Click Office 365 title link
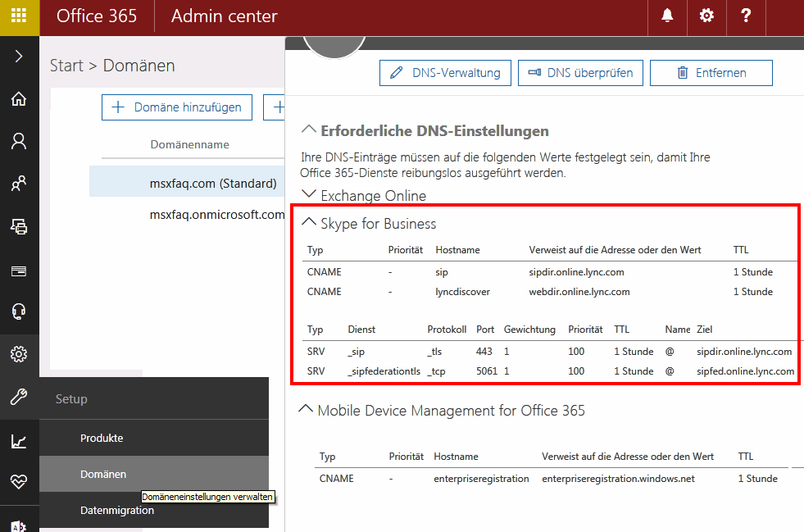 tap(97, 16)
